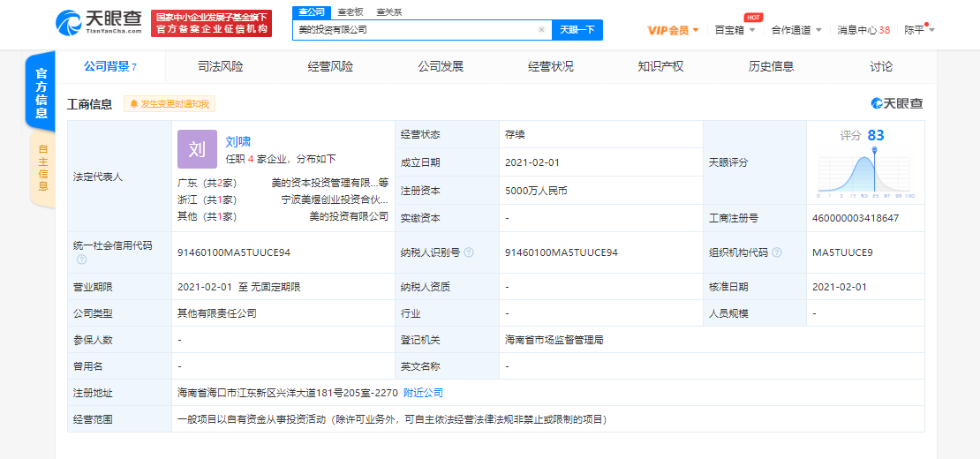
Task: Click the 其他有限责任公司 company type value
Action: (217, 312)
